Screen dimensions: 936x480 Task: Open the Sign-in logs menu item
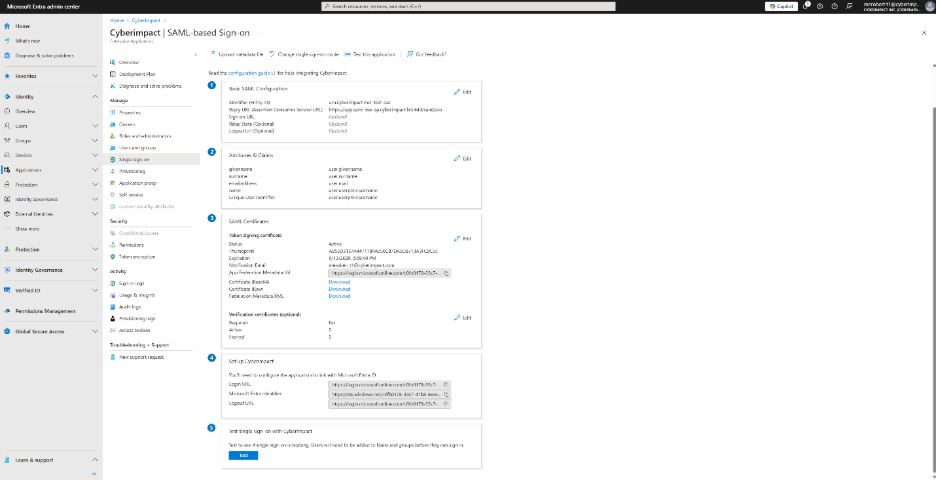pyautogui.click(x=131, y=283)
